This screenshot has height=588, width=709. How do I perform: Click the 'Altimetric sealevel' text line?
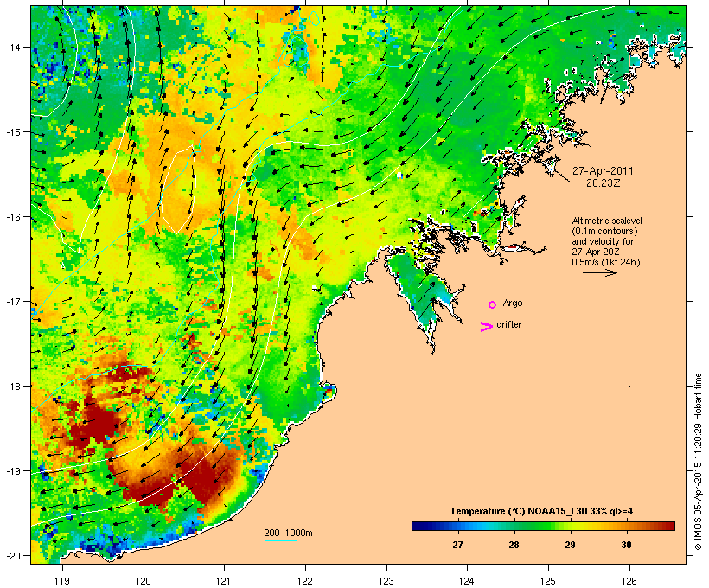[x=607, y=220]
